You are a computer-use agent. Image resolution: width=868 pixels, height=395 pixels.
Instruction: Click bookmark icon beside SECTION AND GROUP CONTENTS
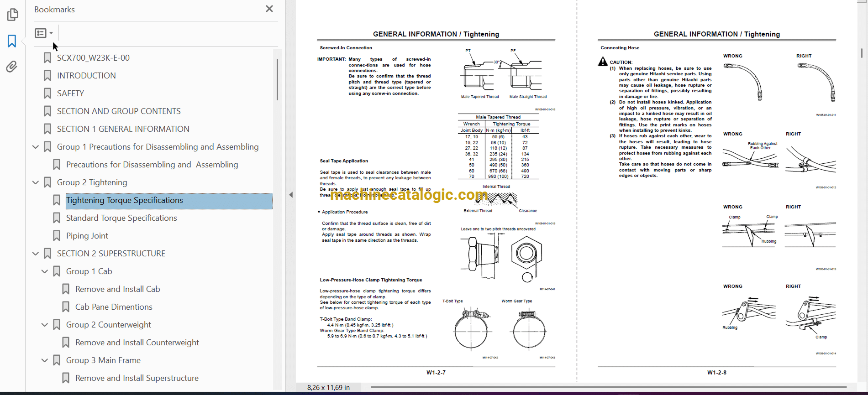47,111
